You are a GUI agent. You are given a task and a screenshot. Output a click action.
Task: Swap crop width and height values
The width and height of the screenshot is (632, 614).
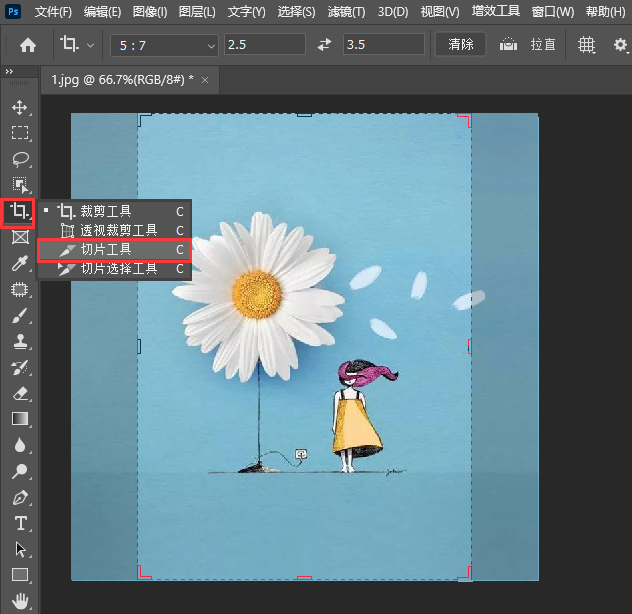pyautogui.click(x=324, y=45)
